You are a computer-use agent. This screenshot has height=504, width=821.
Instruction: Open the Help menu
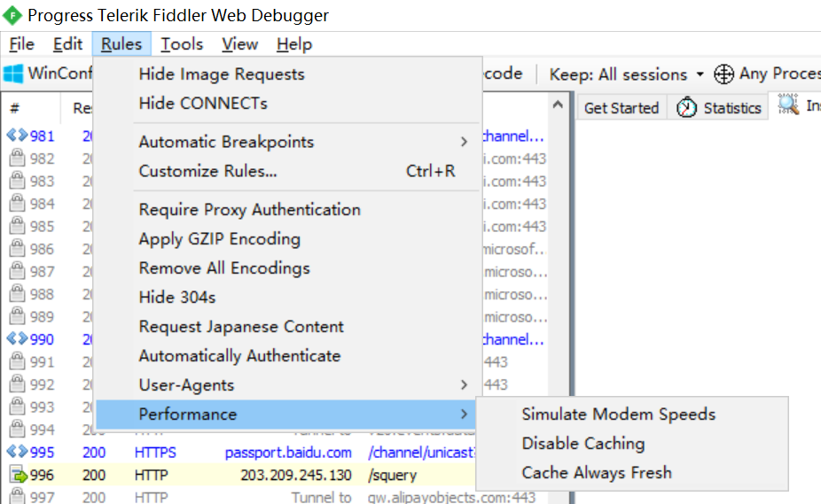(294, 44)
